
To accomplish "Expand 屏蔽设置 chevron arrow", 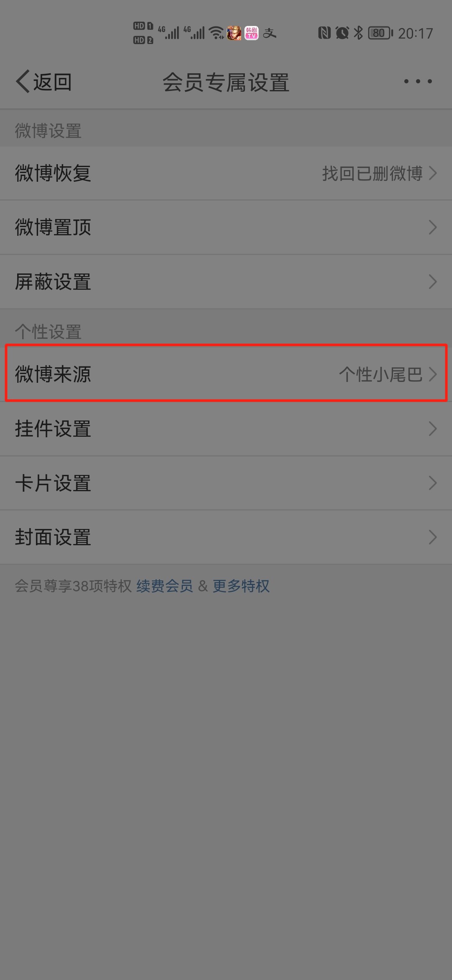I will coord(433,282).
